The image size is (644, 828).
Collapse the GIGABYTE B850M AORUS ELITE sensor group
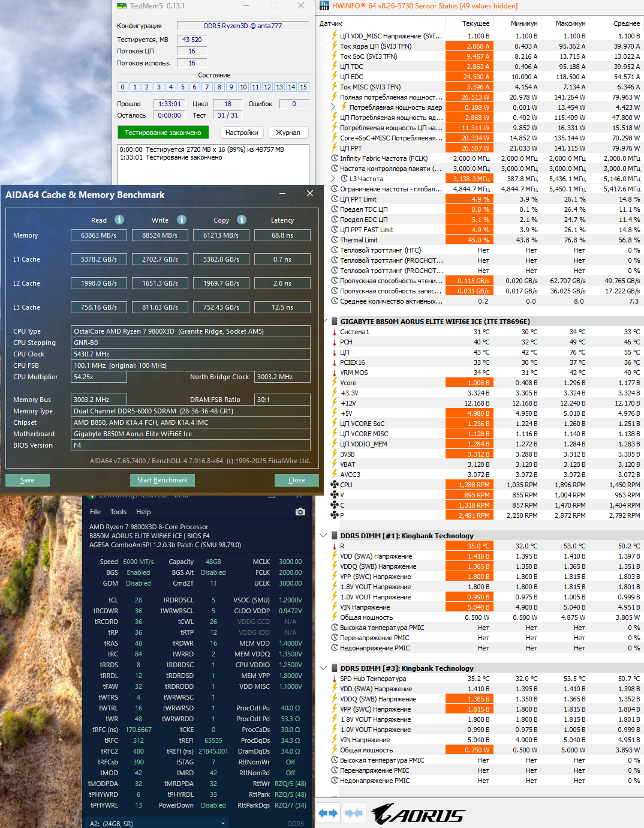pos(324,322)
